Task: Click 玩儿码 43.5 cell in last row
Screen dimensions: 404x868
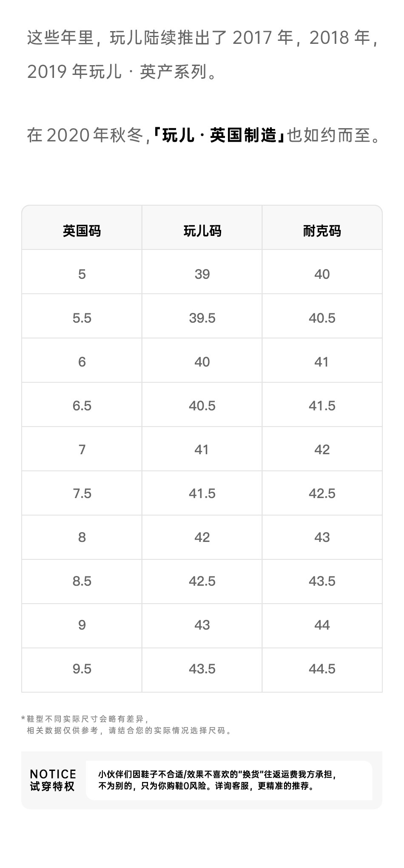Action: (202, 669)
